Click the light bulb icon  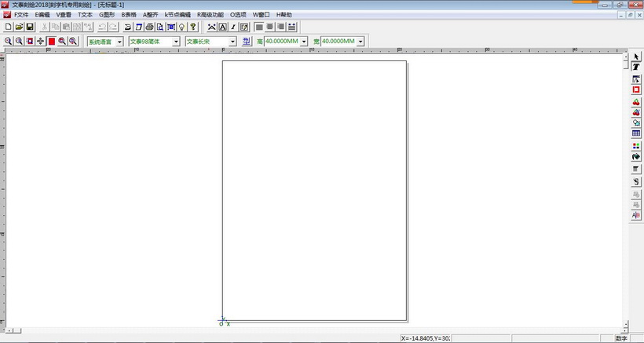pyautogui.click(x=182, y=27)
